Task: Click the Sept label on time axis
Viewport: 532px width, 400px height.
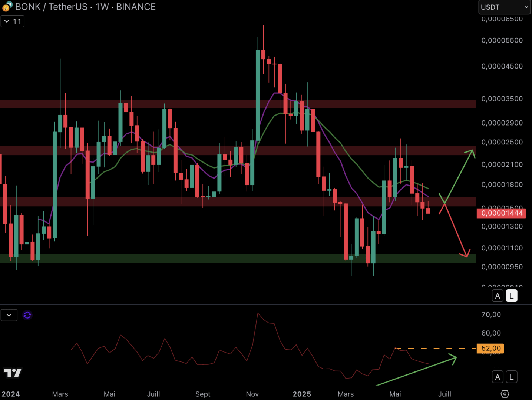Action: [x=203, y=394]
